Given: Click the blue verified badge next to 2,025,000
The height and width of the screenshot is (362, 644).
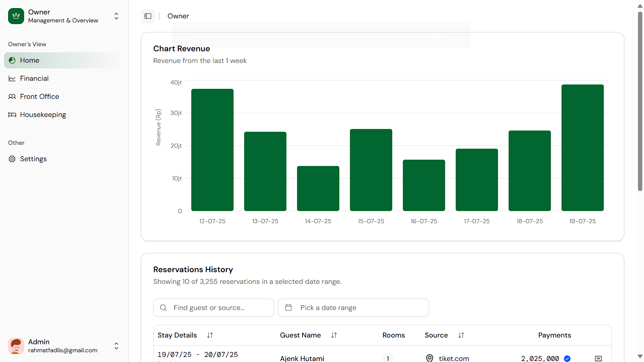Looking at the screenshot, I should click(x=567, y=358).
